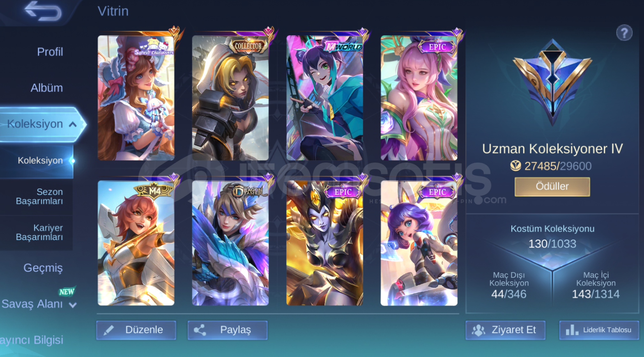Tap the Uzman Koleksiyoner rank emblem

[x=552, y=82]
